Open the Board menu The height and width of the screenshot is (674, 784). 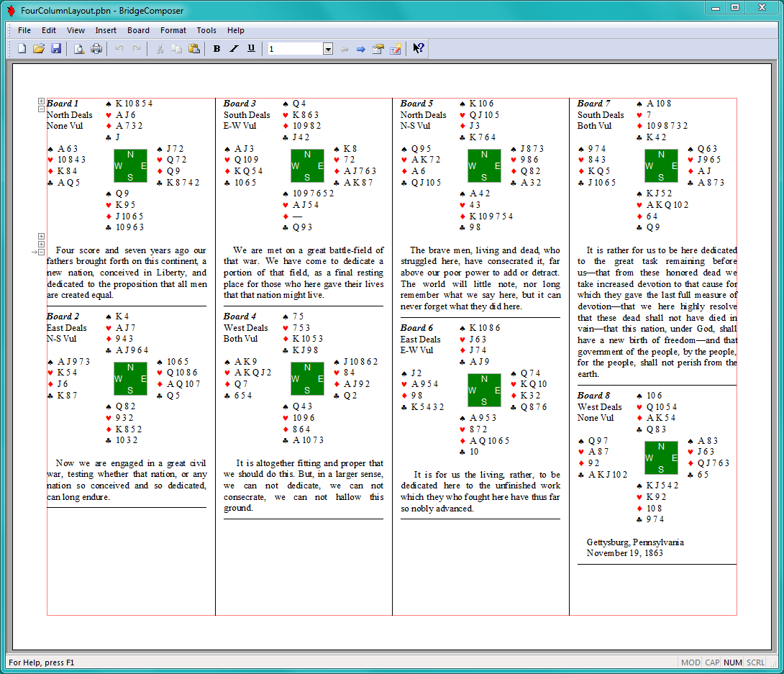[x=138, y=30]
